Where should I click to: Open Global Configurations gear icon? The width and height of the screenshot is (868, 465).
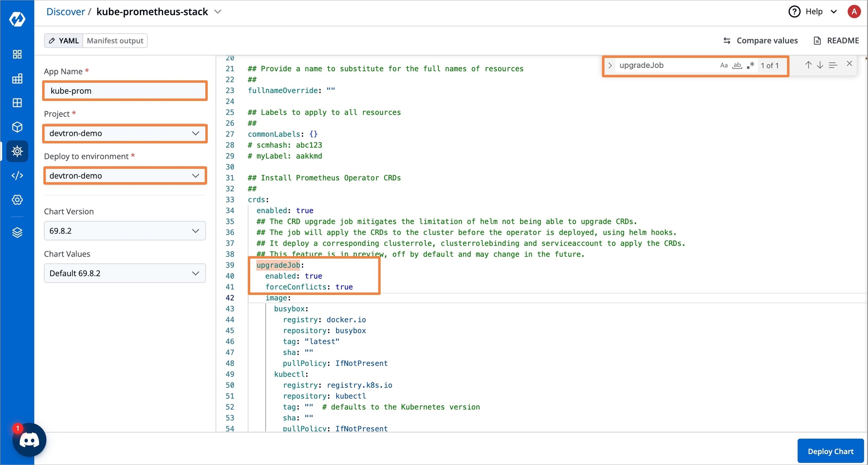[17, 200]
